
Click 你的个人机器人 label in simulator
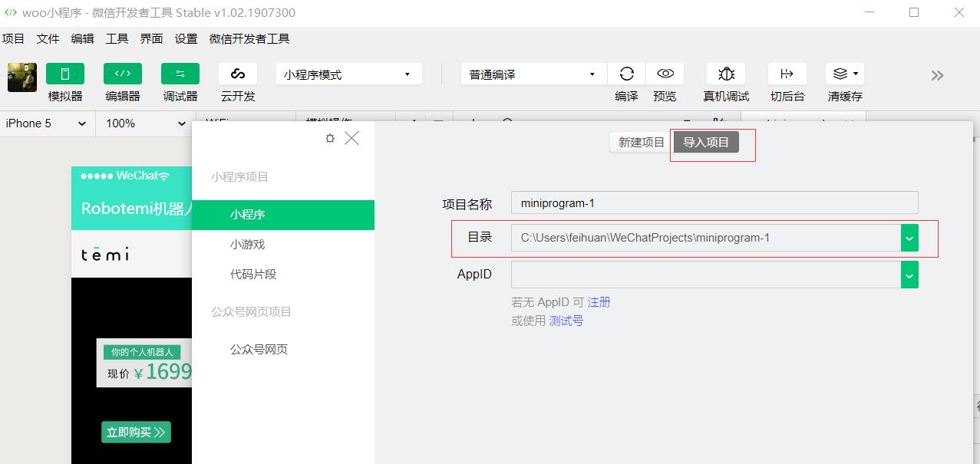pyautogui.click(x=143, y=352)
